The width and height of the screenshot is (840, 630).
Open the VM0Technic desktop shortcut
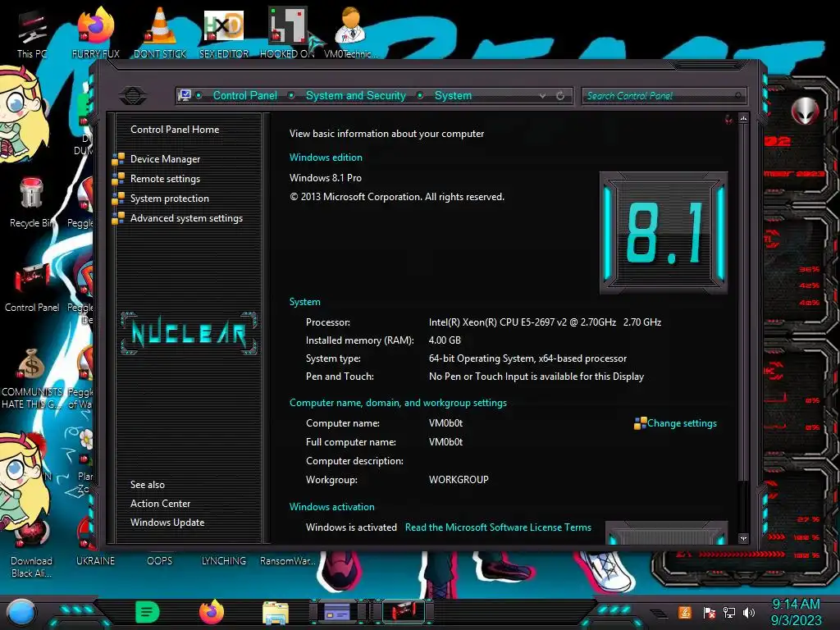[x=351, y=32]
